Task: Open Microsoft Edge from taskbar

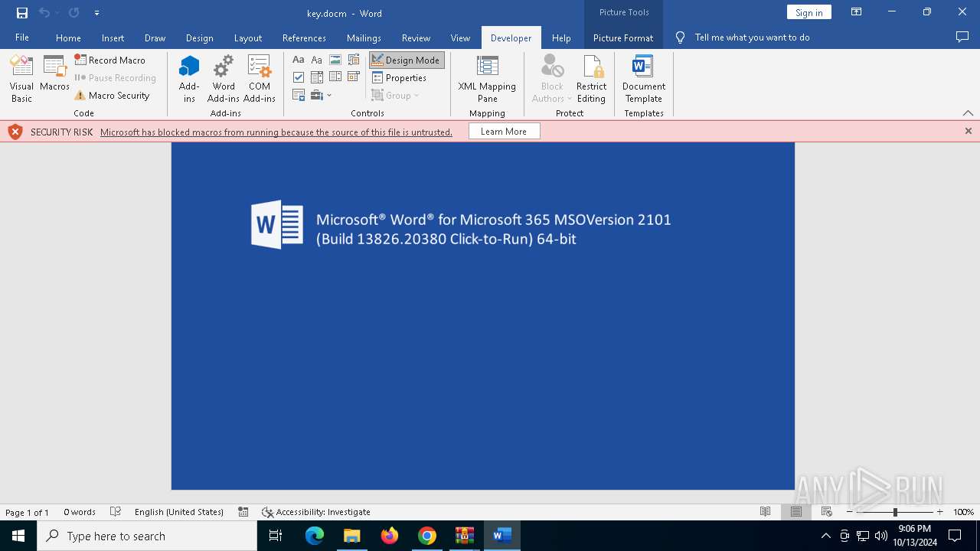Action: click(x=315, y=536)
